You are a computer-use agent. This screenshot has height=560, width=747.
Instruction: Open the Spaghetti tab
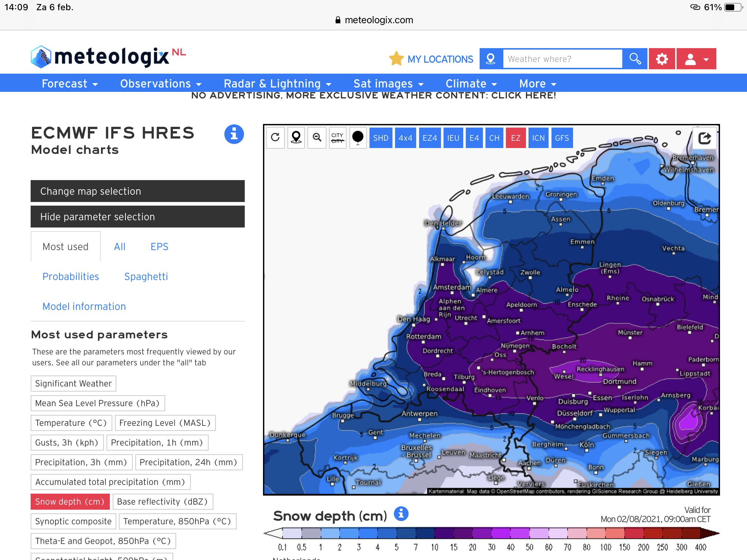click(146, 277)
